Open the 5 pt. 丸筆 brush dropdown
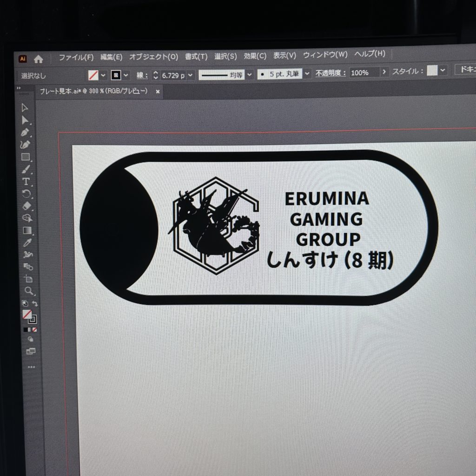This screenshot has width=476, height=476. 307,73
